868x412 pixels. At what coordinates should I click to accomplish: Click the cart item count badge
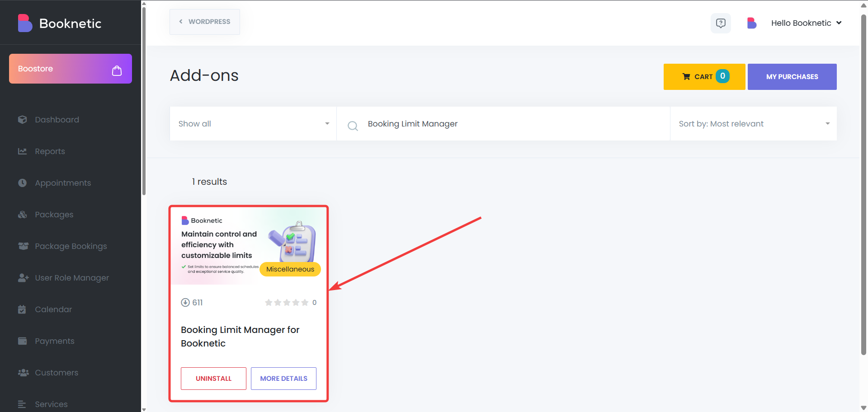tap(722, 76)
